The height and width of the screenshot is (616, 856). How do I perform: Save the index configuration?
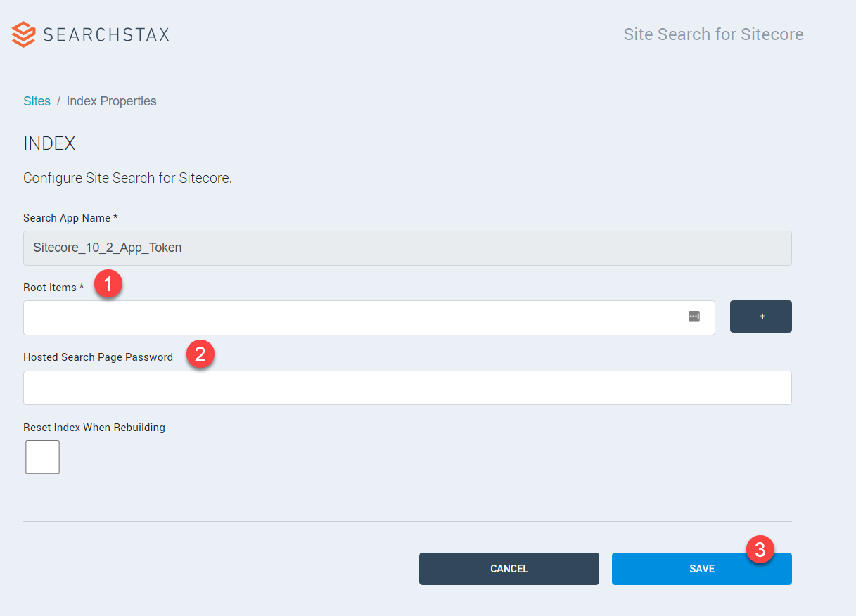(701, 568)
